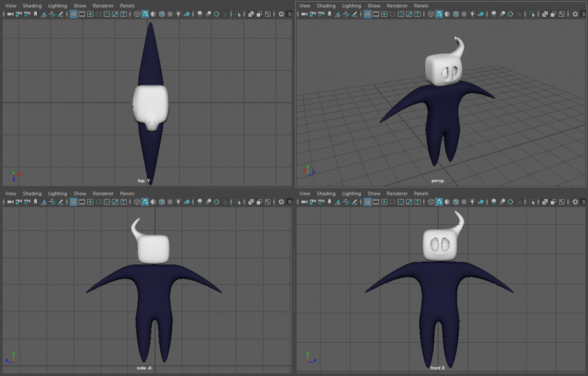
Task: Open camera bookmarks in the side panel
Action: point(26,202)
